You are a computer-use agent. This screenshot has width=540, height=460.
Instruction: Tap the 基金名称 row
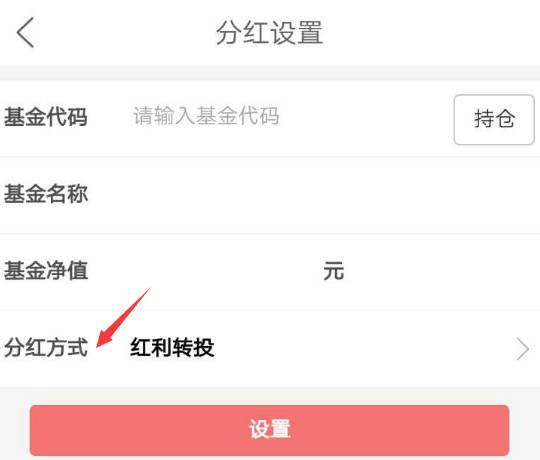pyautogui.click(x=270, y=195)
